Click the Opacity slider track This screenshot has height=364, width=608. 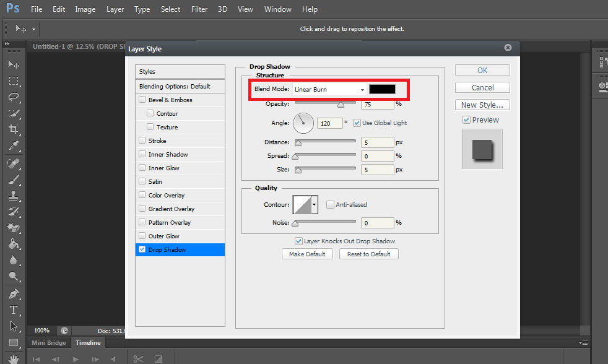(325, 102)
